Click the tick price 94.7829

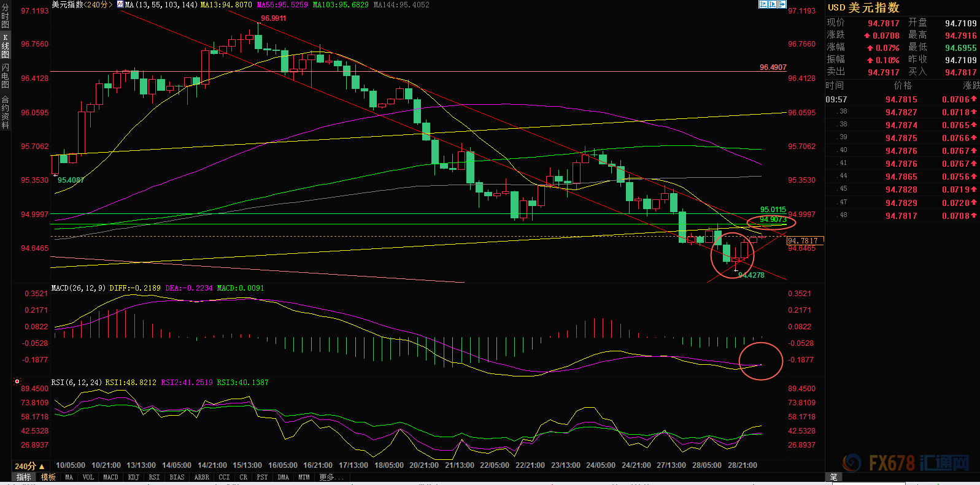click(901, 203)
